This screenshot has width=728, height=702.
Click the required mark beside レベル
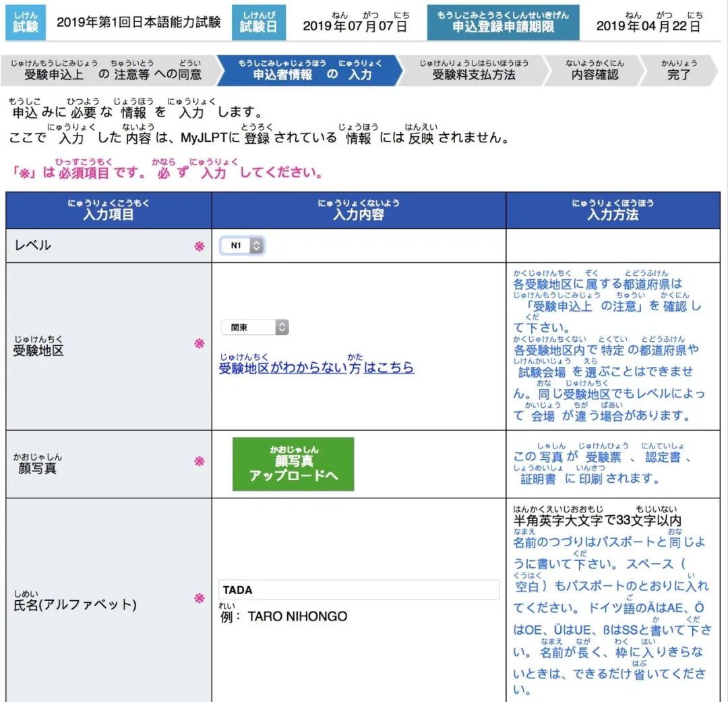coord(198,245)
